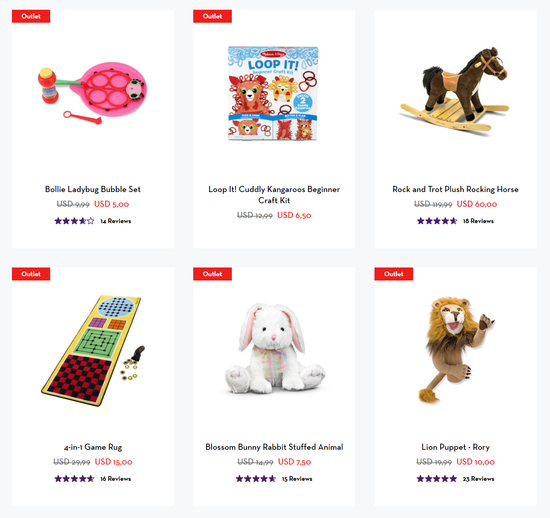Viewport: 550px width, 518px height.
Task: Open the Loop It! craft kit image
Action: click(273, 93)
